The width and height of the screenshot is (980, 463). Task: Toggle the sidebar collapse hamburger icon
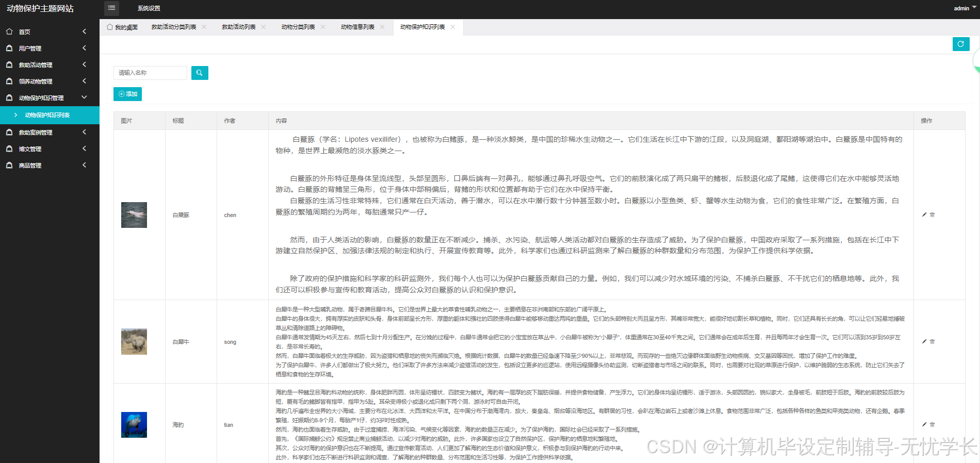pos(111,8)
